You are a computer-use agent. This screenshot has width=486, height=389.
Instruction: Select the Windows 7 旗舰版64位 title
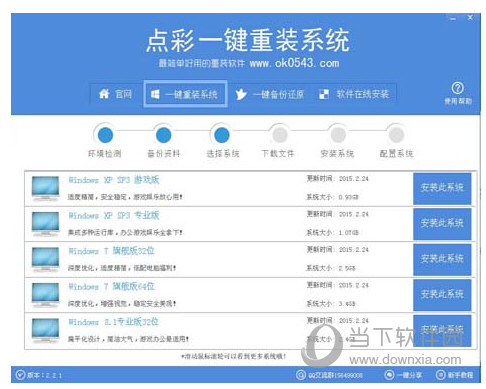click(x=111, y=286)
